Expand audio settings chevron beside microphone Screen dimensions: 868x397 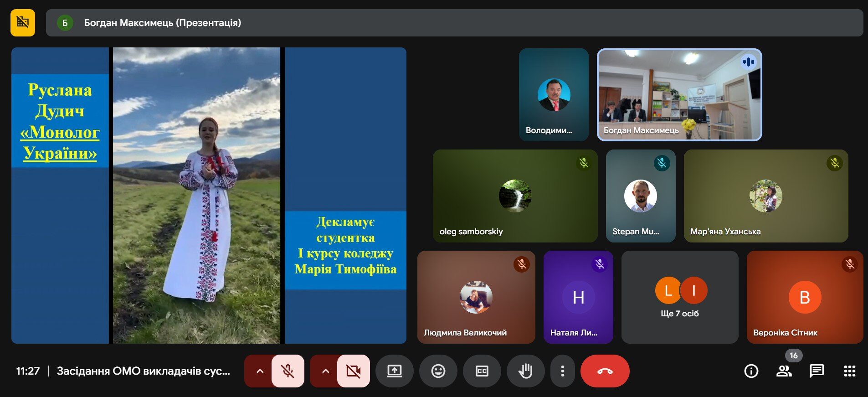click(259, 371)
